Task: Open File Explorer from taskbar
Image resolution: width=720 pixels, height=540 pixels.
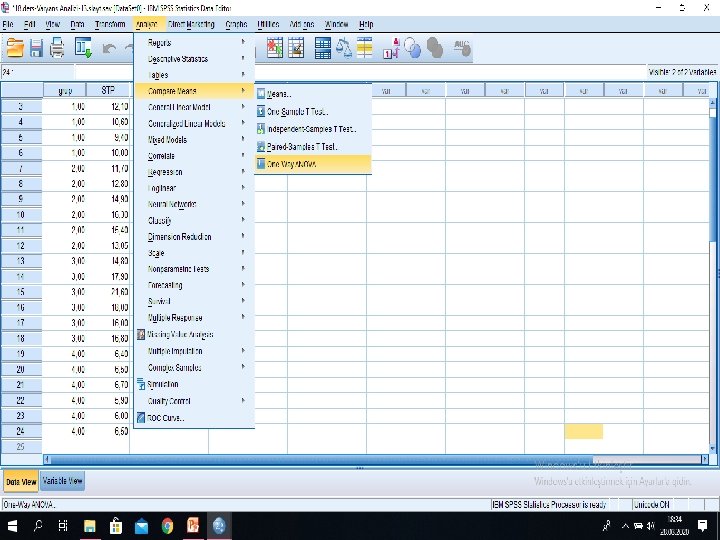Action: [90, 526]
